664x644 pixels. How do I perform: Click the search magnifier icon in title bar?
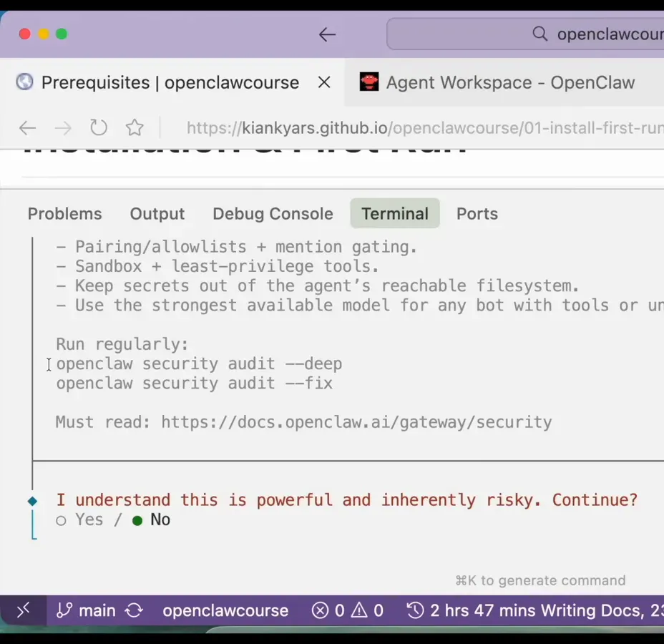click(x=540, y=34)
